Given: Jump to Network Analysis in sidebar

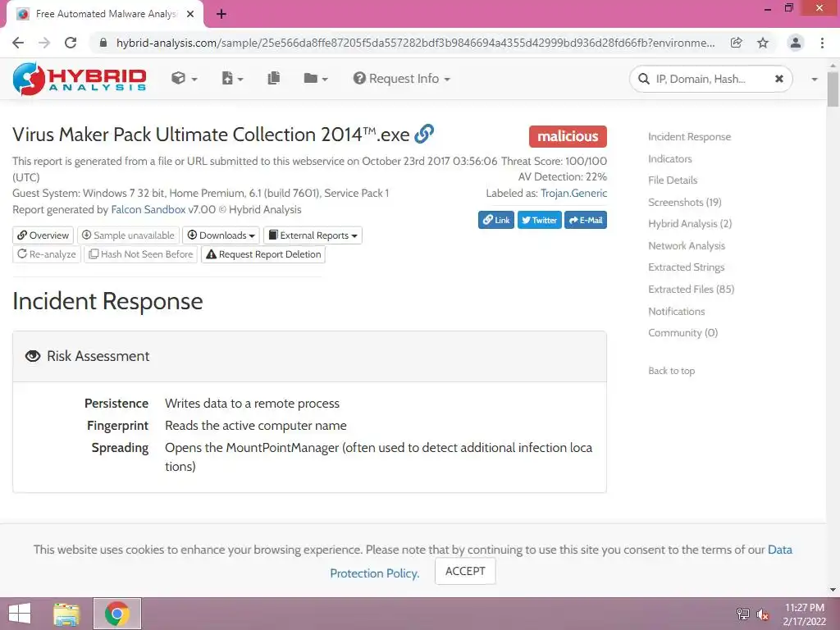Looking at the screenshot, I should pyautogui.click(x=687, y=245).
